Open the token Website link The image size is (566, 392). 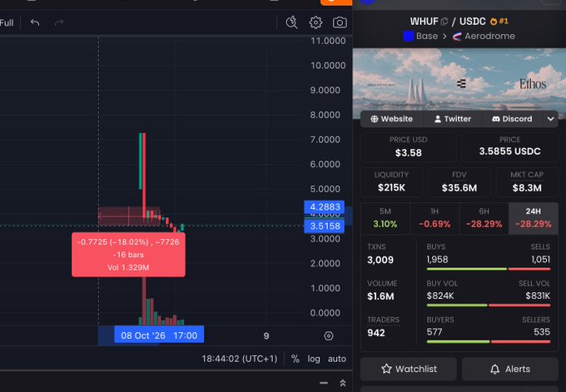click(392, 119)
